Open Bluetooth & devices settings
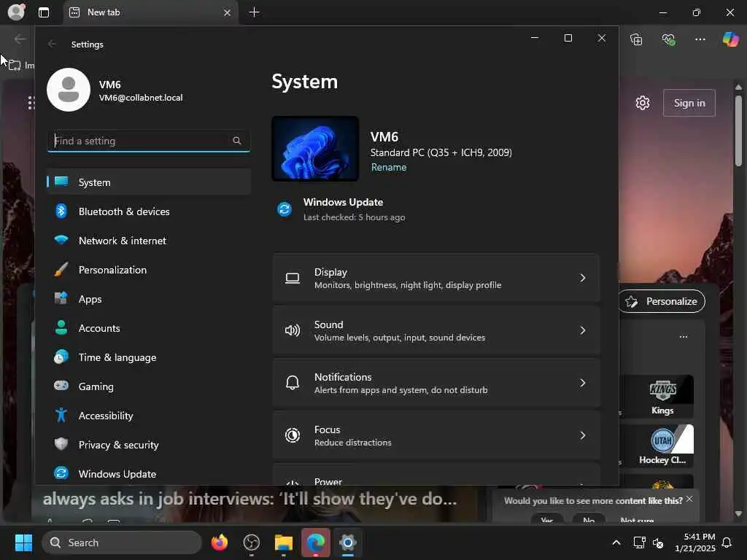The height and width of the screenshot is (560, 747). (x=149, y=211)
